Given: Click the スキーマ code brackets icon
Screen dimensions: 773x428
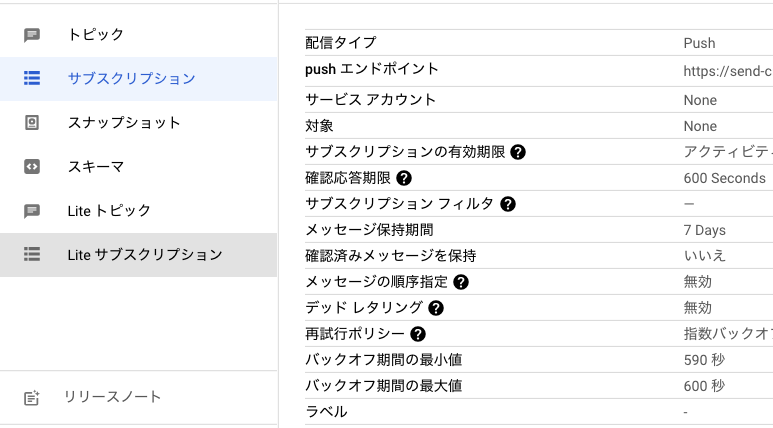Looking at the screenshot, I should pos(32,167).
